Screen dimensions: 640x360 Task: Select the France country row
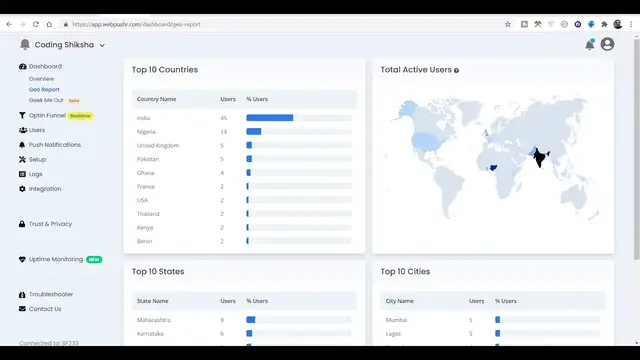[x=244, y=187]
